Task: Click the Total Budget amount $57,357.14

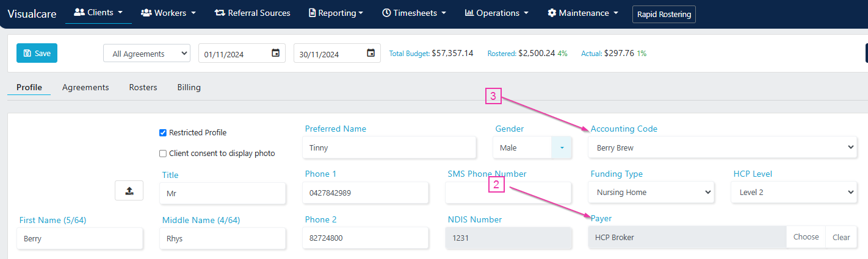Action: click(452, 53)
